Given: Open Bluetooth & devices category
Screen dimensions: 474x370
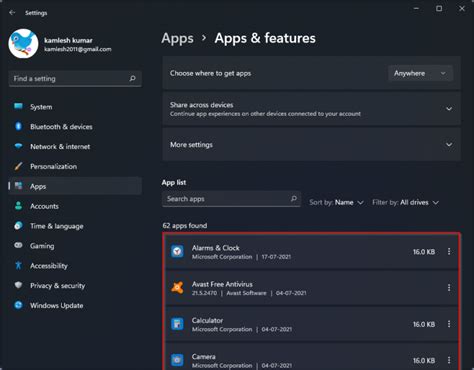Looking at the screenshot, I should (75, 127).
